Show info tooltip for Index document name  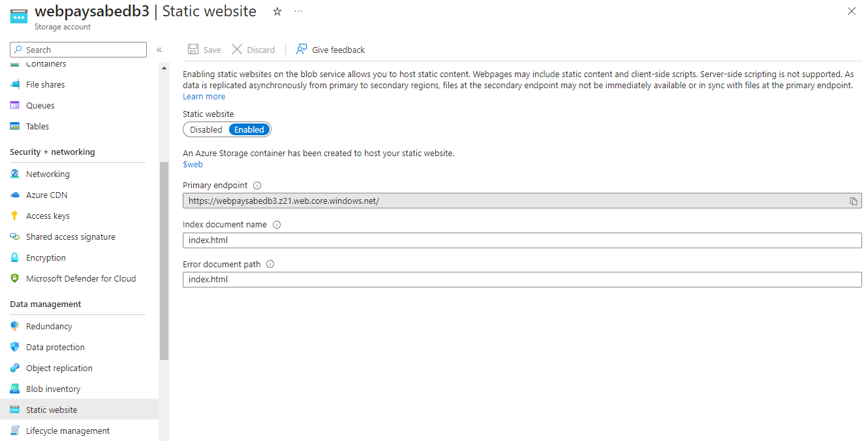pos(277,225)
